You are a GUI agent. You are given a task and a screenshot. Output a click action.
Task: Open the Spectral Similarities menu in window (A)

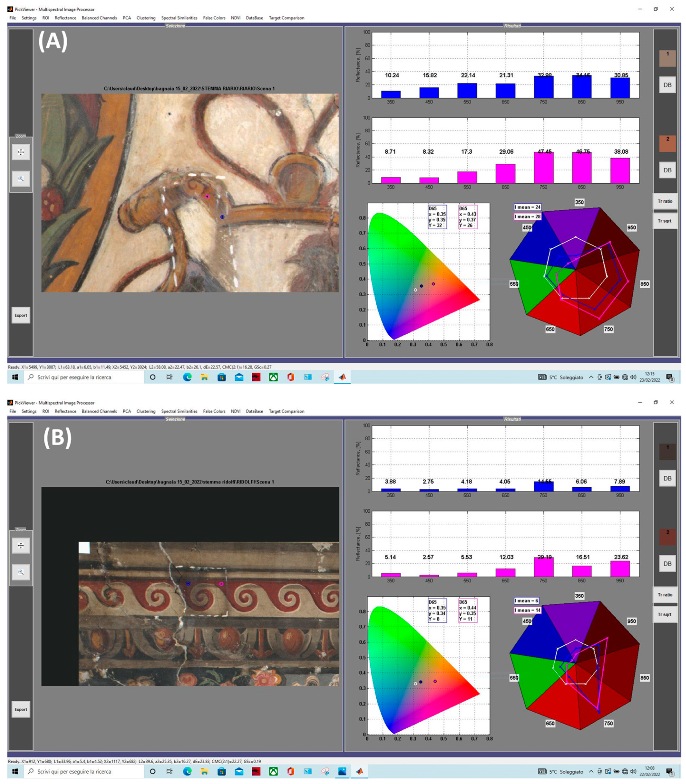179,18
